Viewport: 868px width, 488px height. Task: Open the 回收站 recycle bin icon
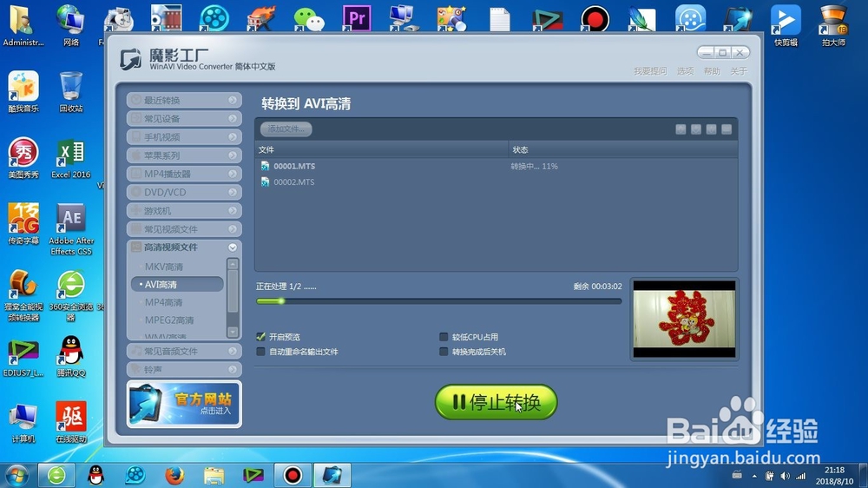click(x=71, y=91)
